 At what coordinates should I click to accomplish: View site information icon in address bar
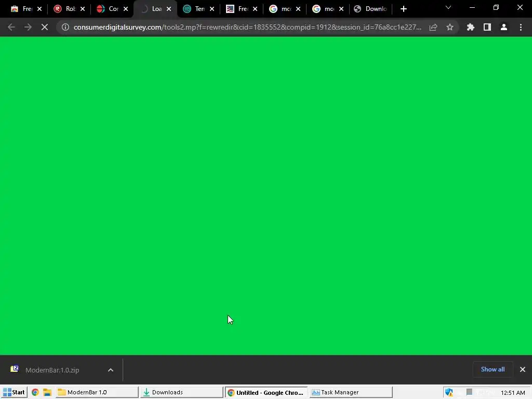pyautogui.click(x=65, y=27)
